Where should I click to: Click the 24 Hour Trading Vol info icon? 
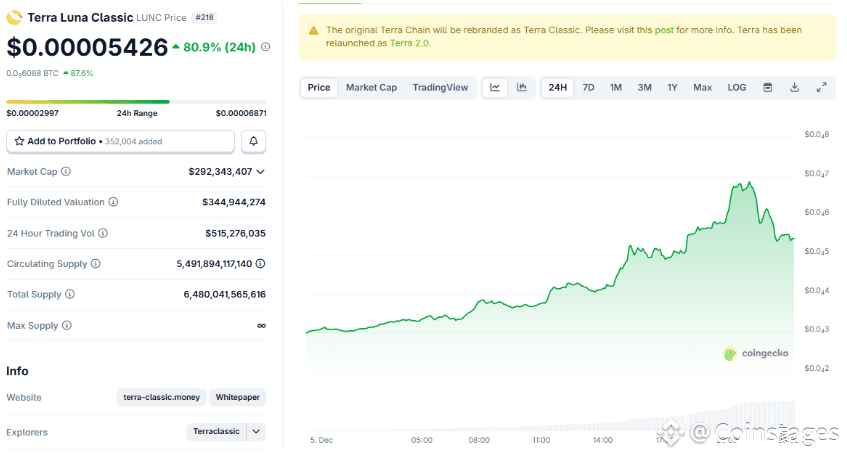[x=102, y=233]
